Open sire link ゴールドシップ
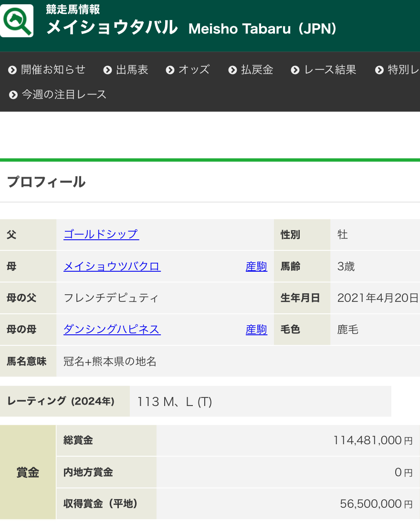 click(x=101, y=234)
